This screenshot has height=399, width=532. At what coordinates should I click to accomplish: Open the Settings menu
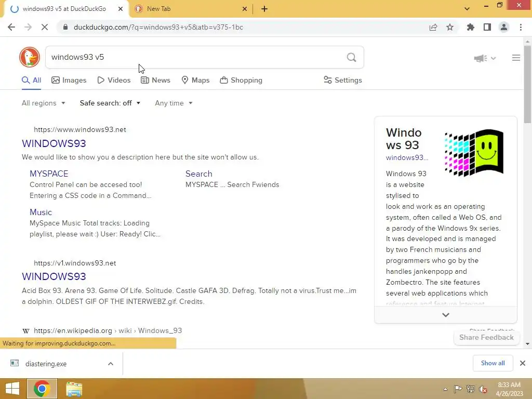343,81
